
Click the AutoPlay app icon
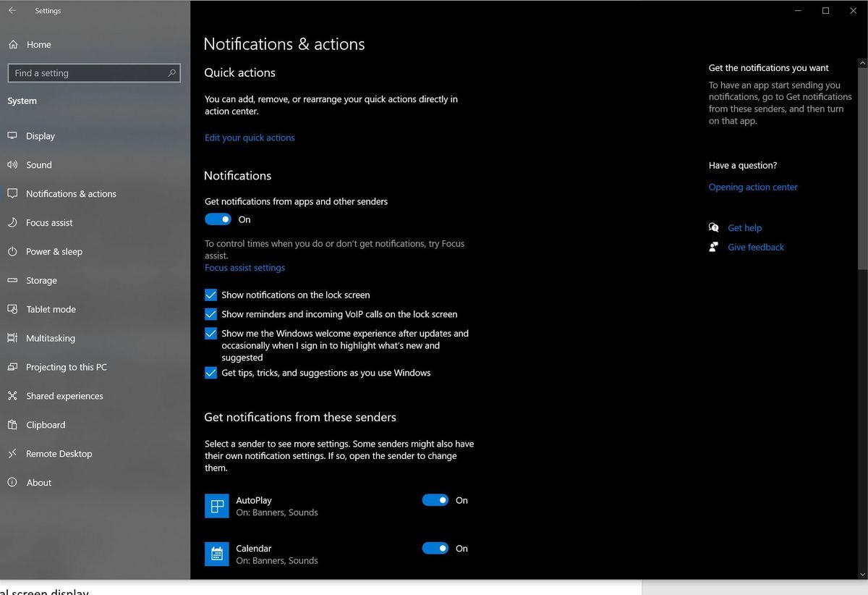click(x=217, y=506)
